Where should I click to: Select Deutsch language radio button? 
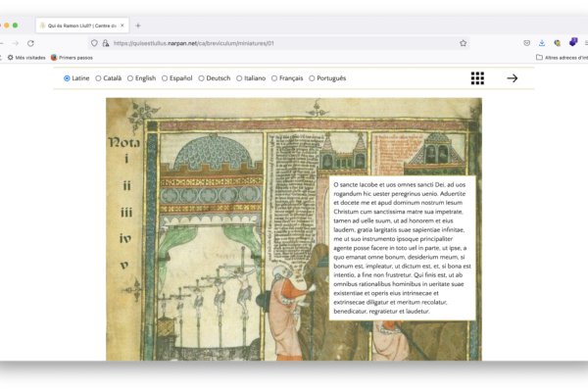pos(202,78)
